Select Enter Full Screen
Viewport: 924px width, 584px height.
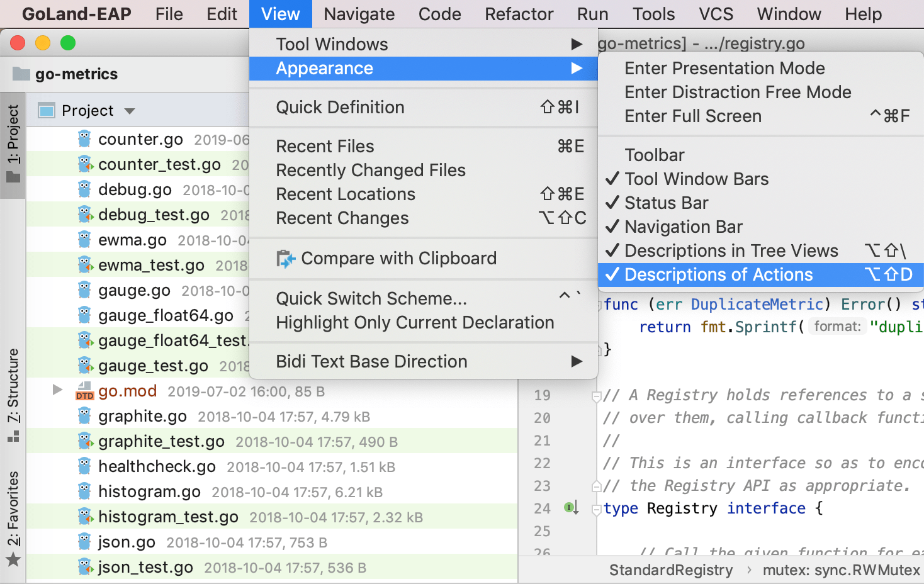pyautogui.click(x=761, y=116)
